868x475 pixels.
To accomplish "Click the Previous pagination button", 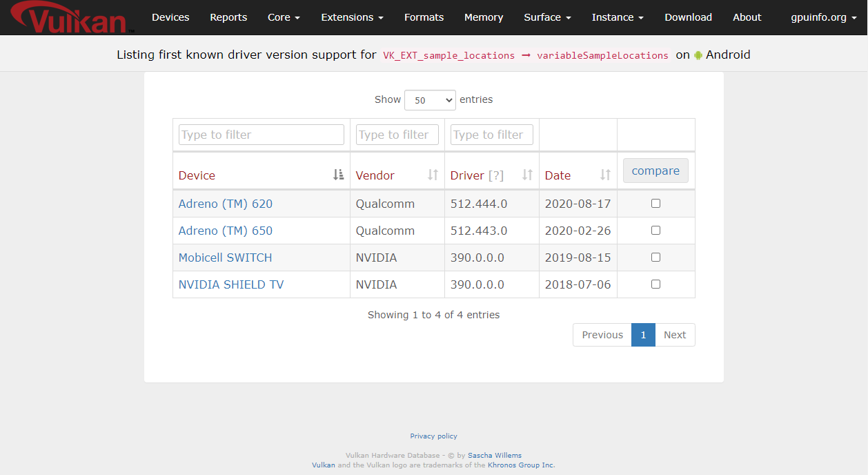I will click(x=602, y=335).
